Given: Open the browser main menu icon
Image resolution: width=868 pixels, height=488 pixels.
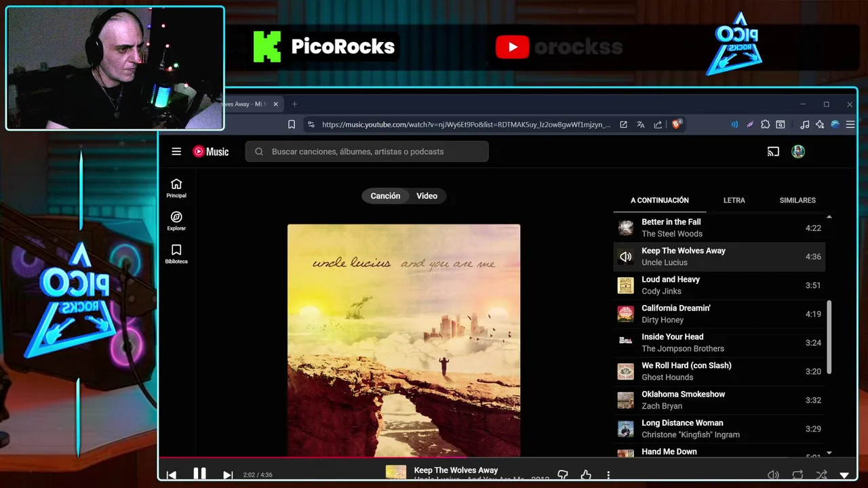Looking at the screenshot, I should (x=850, y=125).
